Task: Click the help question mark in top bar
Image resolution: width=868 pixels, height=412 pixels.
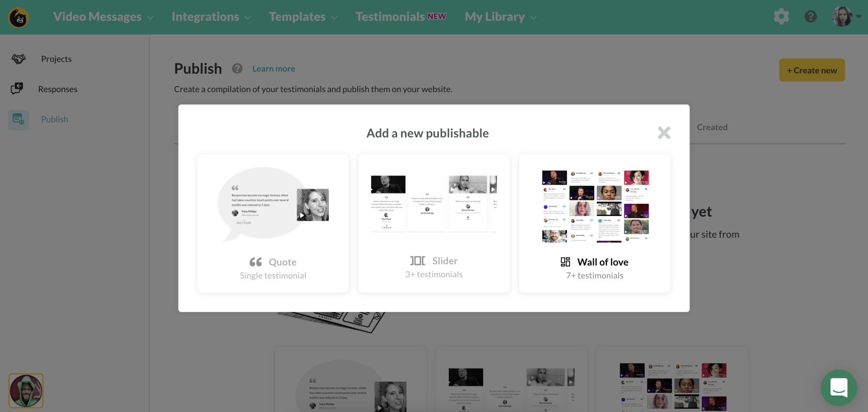Action: pyautogui.click(x=810, y=17)
